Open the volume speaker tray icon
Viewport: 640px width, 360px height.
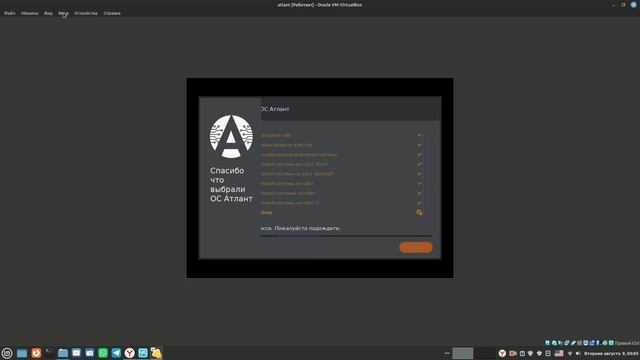pyautogui.click(x=578, y=353)
